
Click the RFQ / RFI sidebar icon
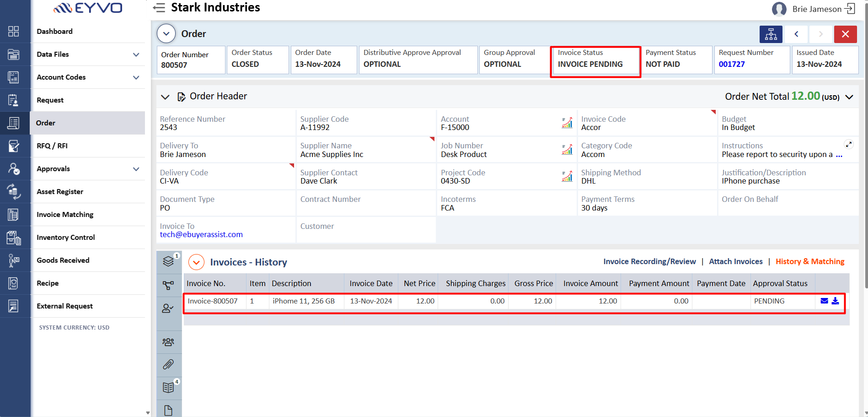point(14,146)
